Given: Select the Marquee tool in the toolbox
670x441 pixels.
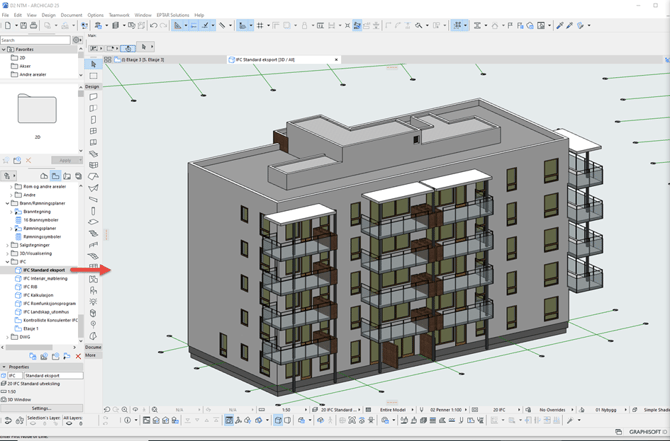Looking at the screenshot, I should point(93,76).
